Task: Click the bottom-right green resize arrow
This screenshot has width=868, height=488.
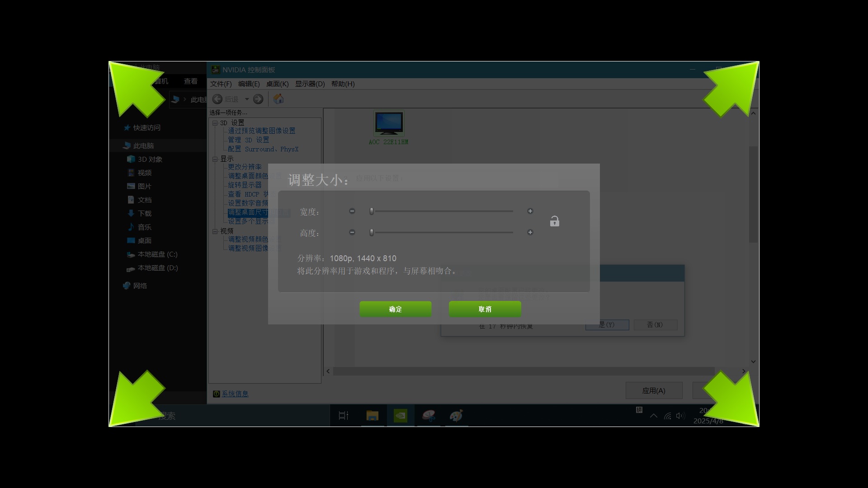Action: (x=732, y=399)
